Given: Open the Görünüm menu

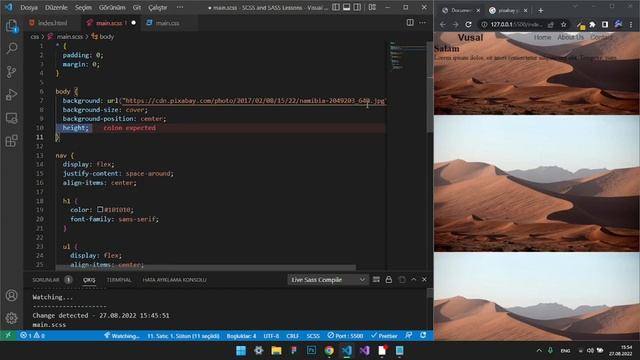Looking at the screenshot, I should point(112,7).
